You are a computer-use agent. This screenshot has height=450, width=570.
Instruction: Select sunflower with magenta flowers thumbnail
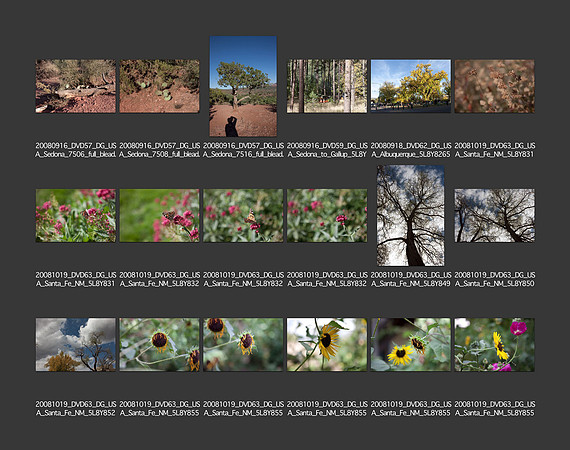click(495, 345)
